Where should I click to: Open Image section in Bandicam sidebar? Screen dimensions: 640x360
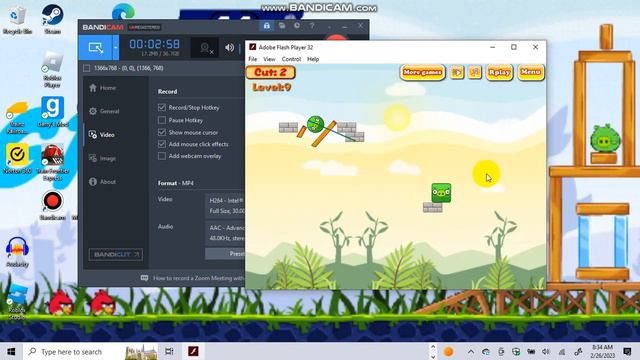coord(103,158)
